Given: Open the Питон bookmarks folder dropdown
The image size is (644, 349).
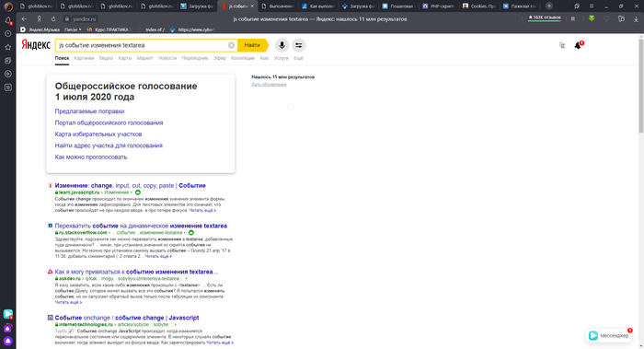Looking at the screenshot, I should click(73, 29).
